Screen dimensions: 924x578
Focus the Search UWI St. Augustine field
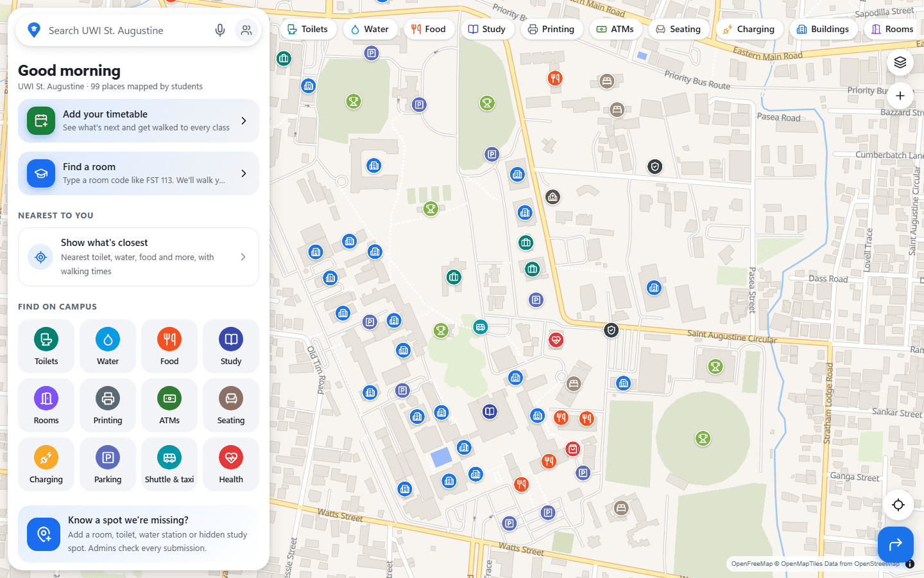click(x=127, y=30)
